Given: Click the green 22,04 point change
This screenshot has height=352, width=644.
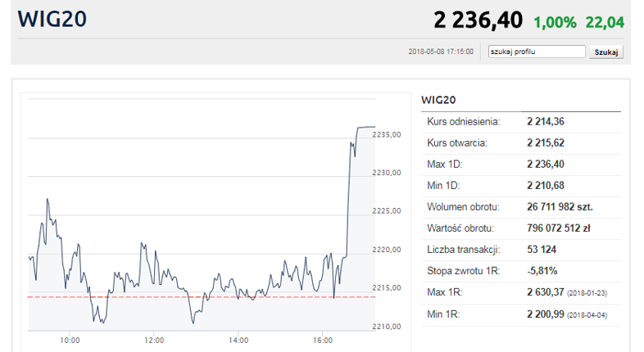Looking at the screenshot, I should click(607, 21).
